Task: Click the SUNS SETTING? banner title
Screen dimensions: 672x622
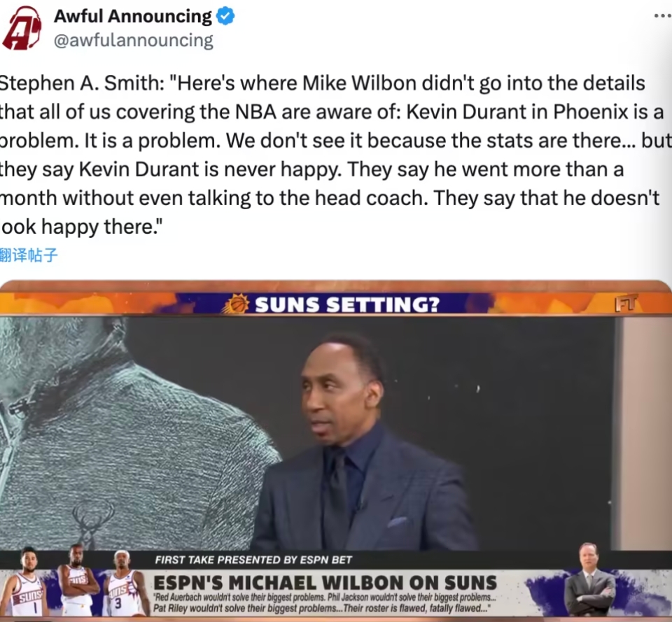Action: tap(347, 304)
